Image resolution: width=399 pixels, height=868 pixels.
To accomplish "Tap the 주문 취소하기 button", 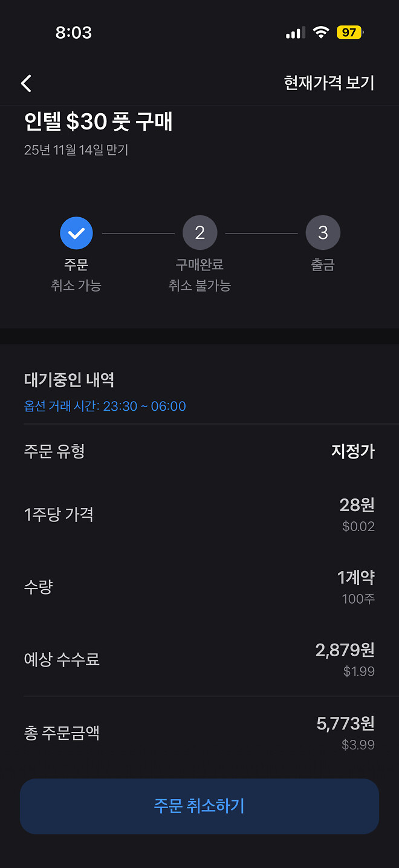I will (x=199, y=806).
